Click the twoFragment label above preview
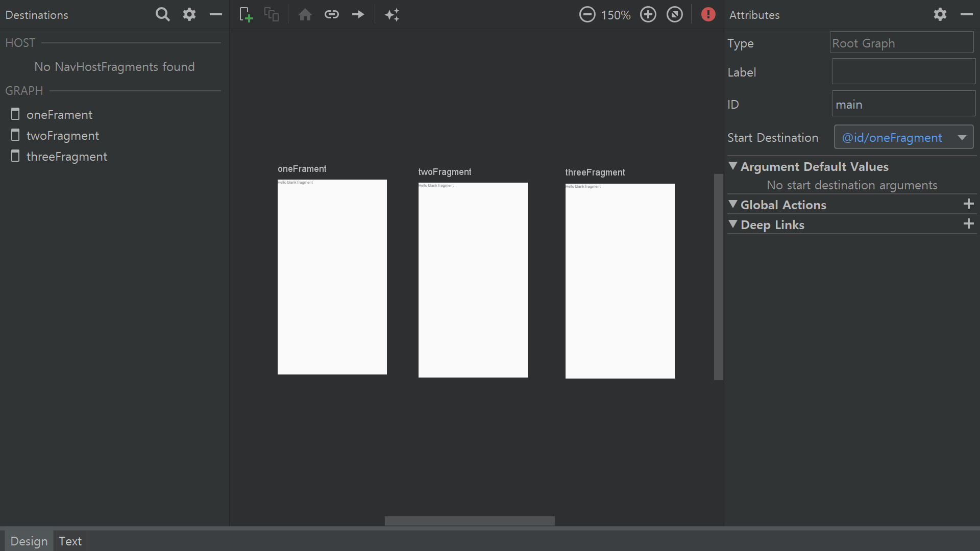 [445, 172]
